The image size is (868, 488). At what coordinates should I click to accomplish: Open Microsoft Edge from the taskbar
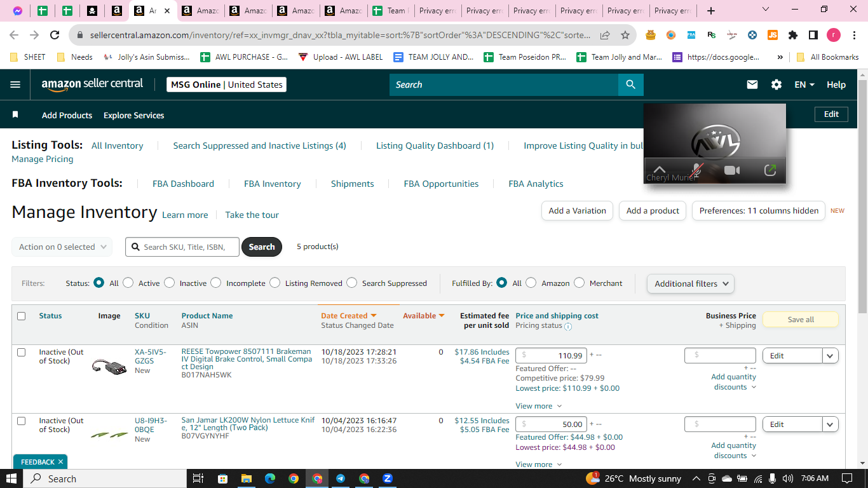click(270, 478)
